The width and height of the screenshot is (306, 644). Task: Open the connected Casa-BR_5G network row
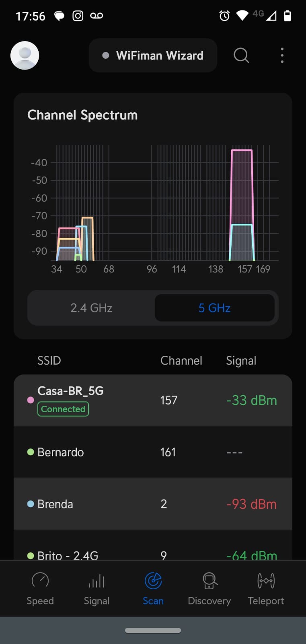(x=153, y=400)
